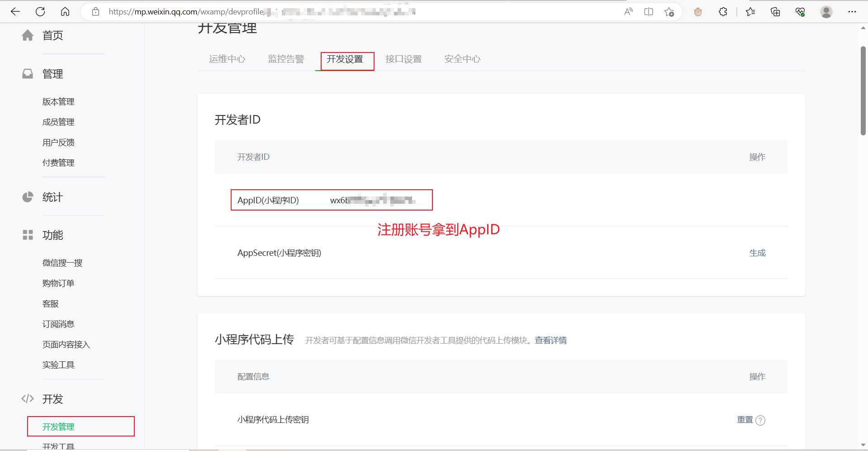Click the scrollbar up arrow
This screenshot has height=451, width=868.
pyautogui.click(x=863, y=28)
